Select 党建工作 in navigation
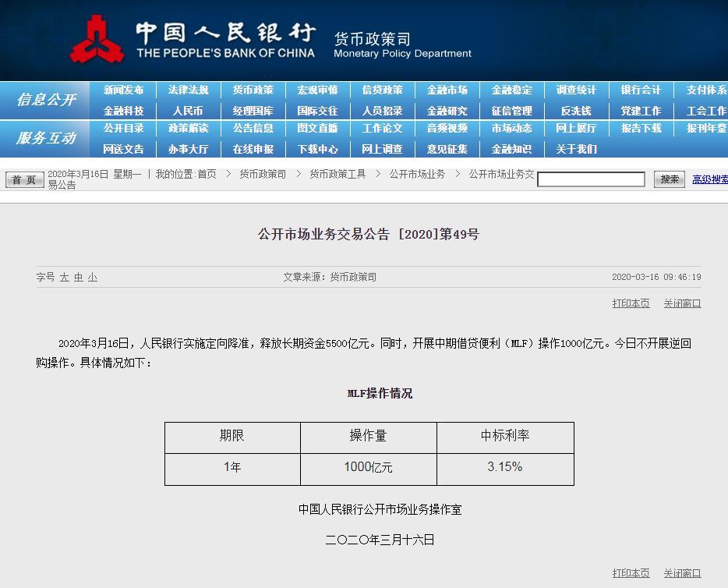This screenshot has height=588, width=728. point(641,111)
